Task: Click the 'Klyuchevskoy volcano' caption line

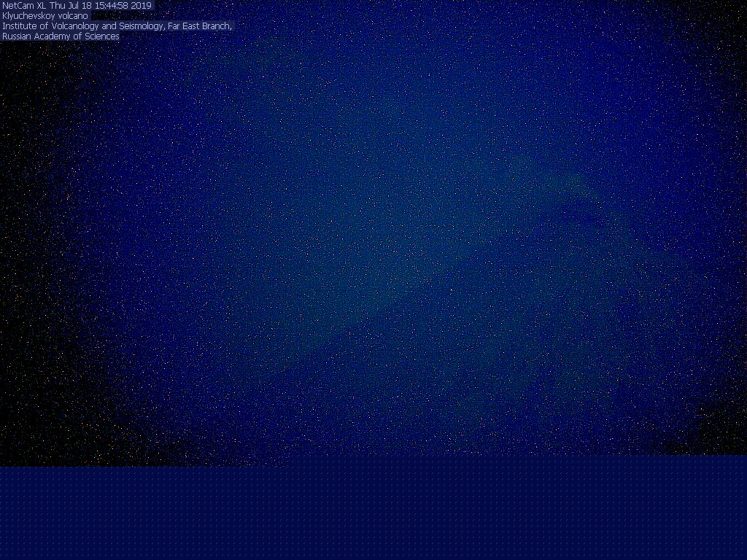Action: 45,16
